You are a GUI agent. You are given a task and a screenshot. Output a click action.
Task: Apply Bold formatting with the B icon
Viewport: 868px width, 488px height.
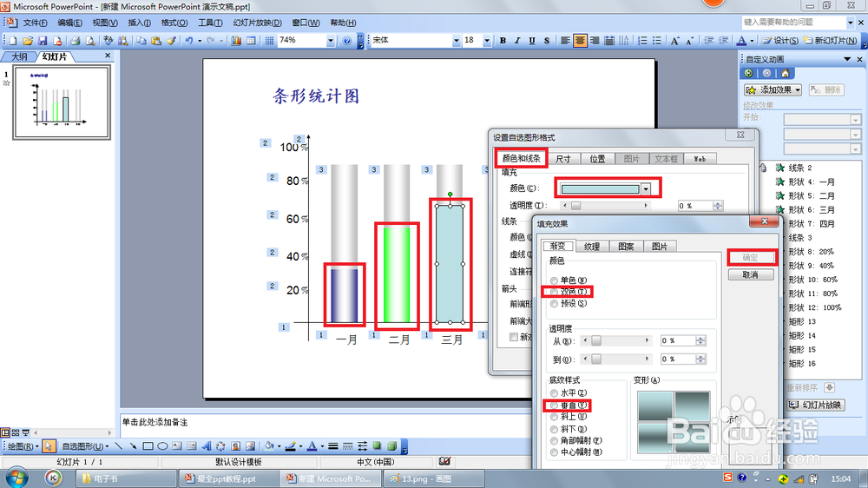(503, 41)
